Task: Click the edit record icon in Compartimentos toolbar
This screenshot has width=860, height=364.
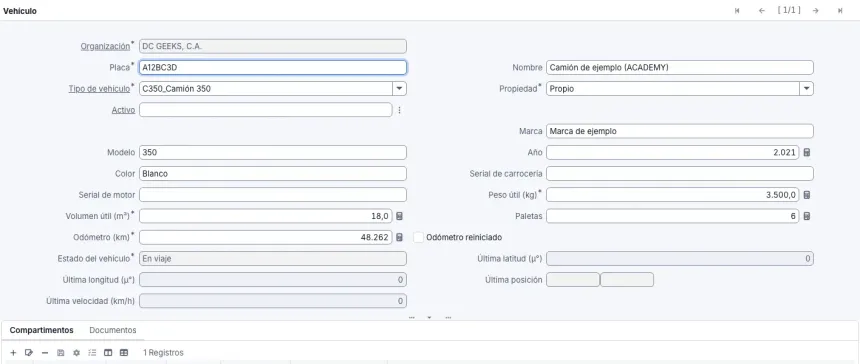Action: point(29,352)
